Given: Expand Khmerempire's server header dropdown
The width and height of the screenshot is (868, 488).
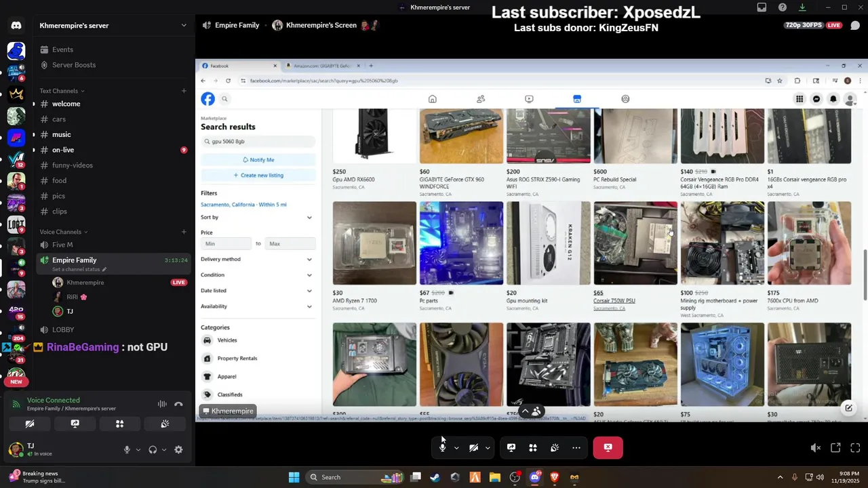Looking at the screenshot, I should [x=183, y=26].
